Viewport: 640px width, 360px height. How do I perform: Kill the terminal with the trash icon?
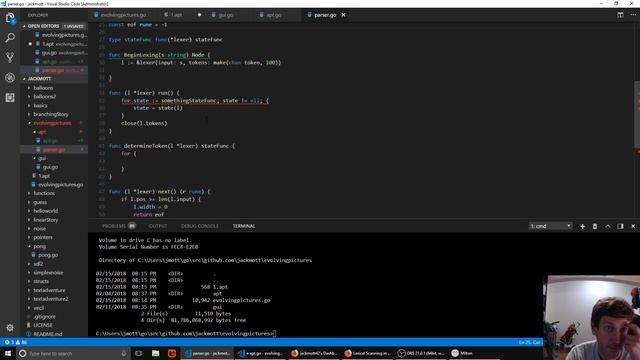point(595,226)
